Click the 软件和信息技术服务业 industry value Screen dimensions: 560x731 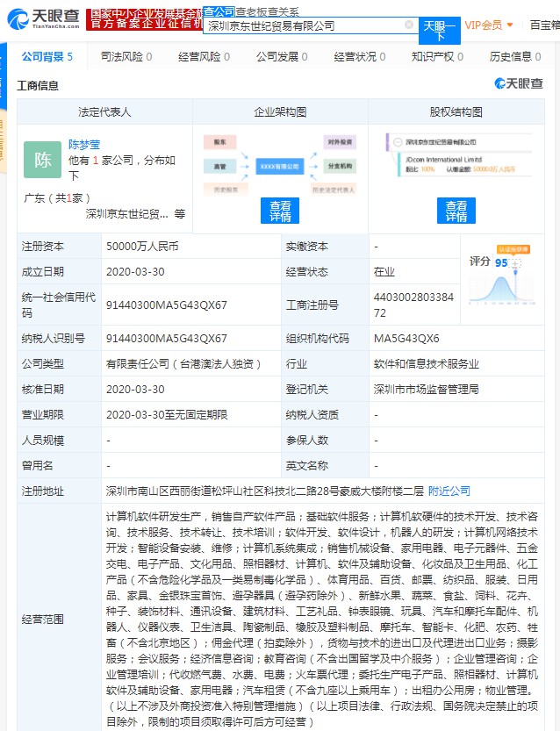click(x=427, y=363)
